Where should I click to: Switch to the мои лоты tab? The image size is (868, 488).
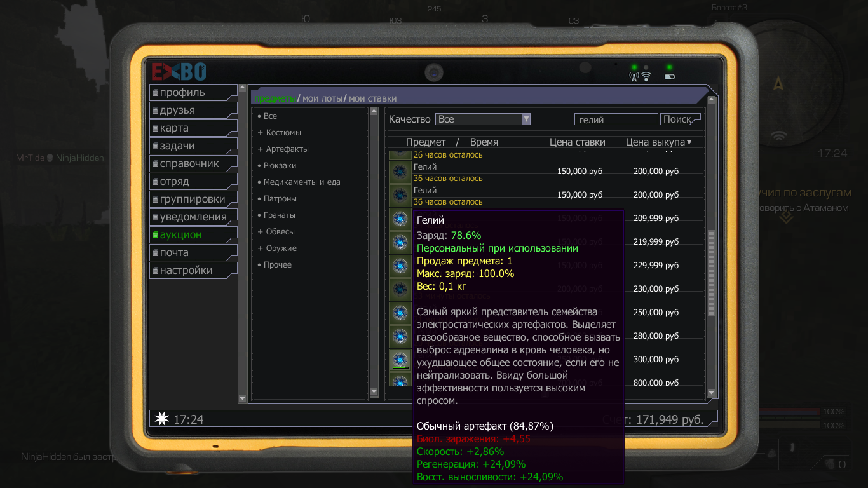tap(322, 98)
